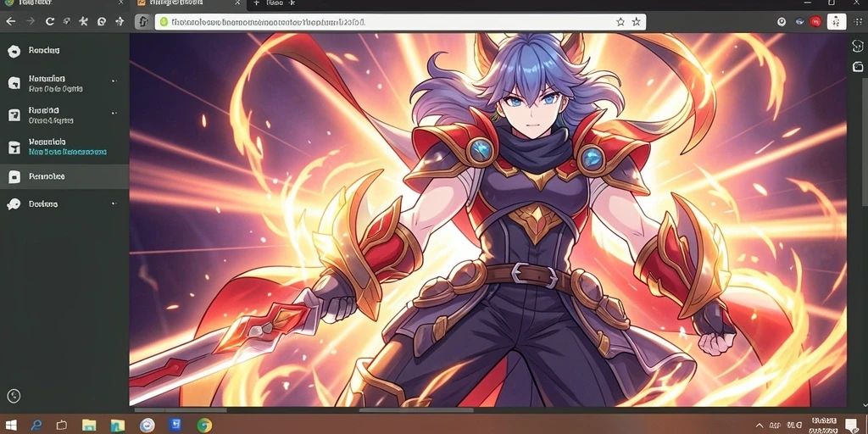Open Task View from the taskbar
This screenshot has width=868, height=434.
click(x=61, y=426)
